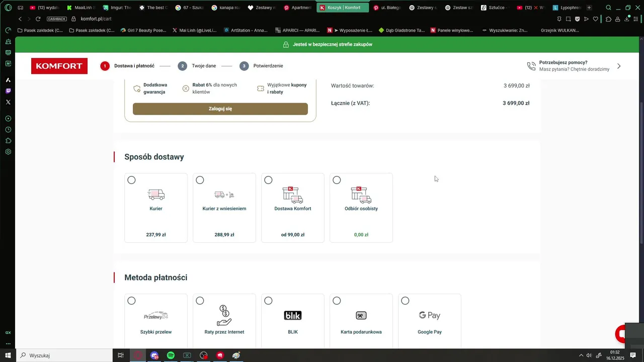The width and height of the screenshot is (644, 362).
Task: Reload the page
Action: pos(38,19)
